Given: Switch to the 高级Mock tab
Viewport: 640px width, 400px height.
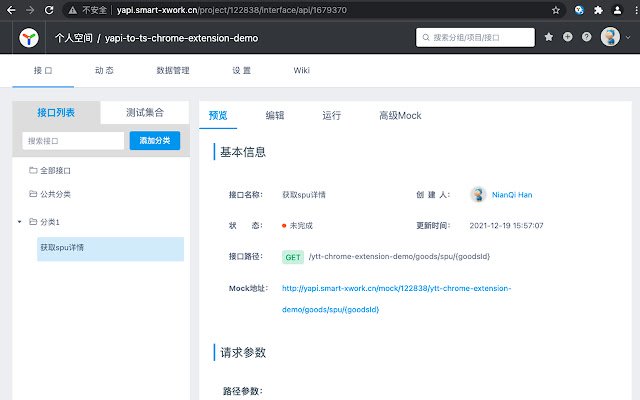Looking at the screenshot, I should pyautogui.click(x=399, y=115).
